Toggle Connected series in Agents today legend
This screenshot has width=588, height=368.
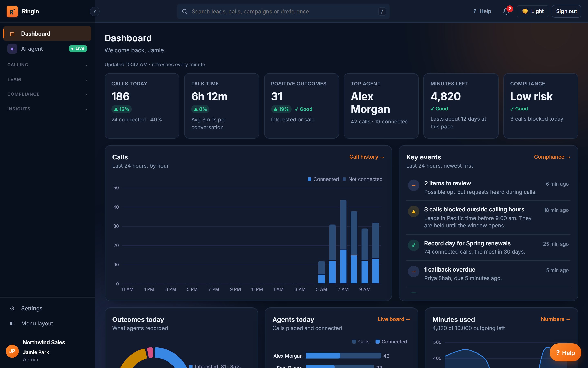(x=391, y=342)
